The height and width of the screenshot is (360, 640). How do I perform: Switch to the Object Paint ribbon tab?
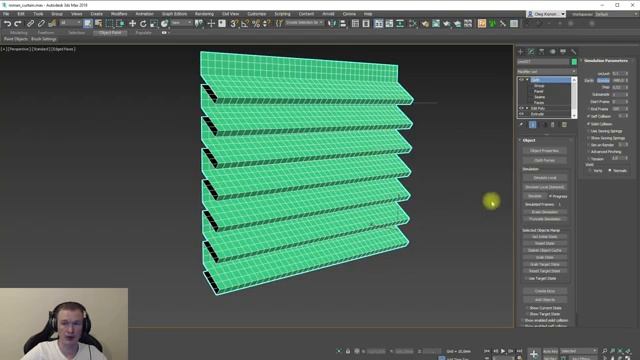pyautogui.click(x=110, y=33)
